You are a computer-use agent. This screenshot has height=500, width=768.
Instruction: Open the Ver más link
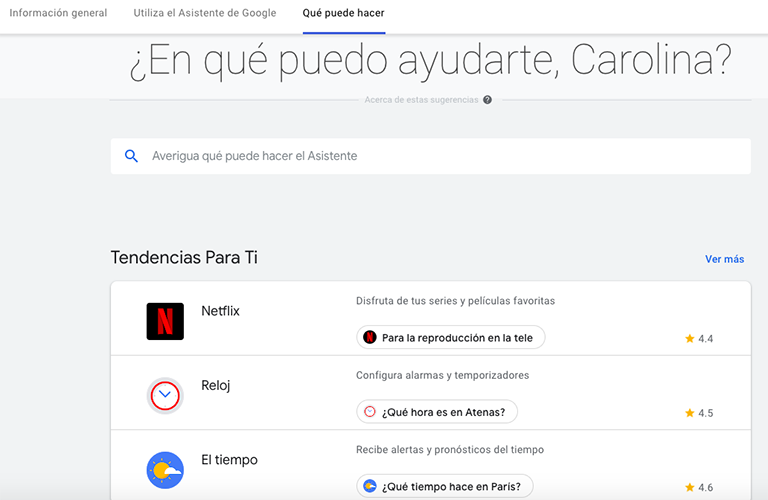[724, 259]
